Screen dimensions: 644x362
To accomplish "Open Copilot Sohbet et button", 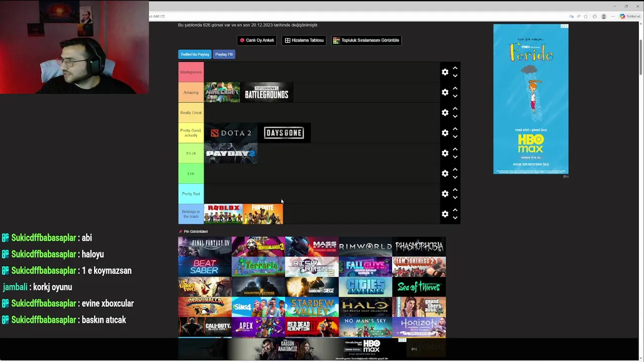I will [630, 16].
